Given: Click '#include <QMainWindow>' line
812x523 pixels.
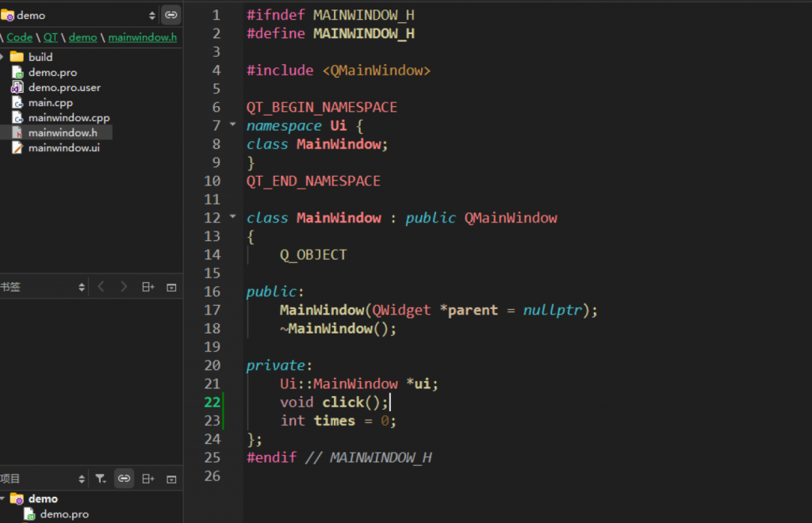Looking at the screenshot, I should coord(339,71).
